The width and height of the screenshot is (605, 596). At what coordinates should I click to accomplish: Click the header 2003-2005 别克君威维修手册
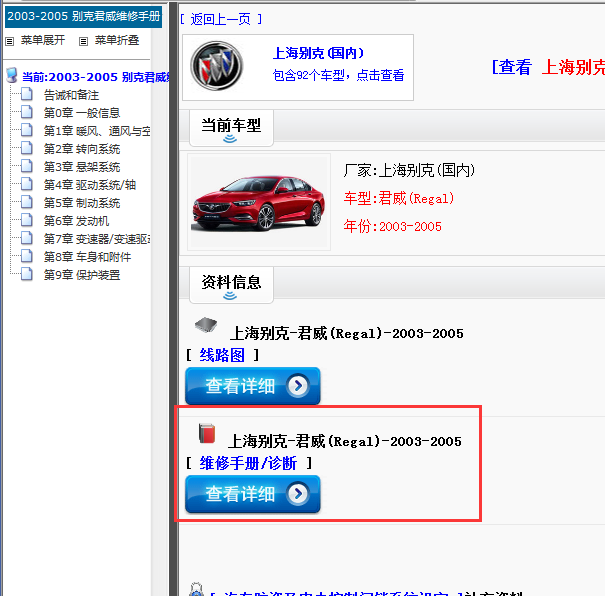[x=83, y=16]
